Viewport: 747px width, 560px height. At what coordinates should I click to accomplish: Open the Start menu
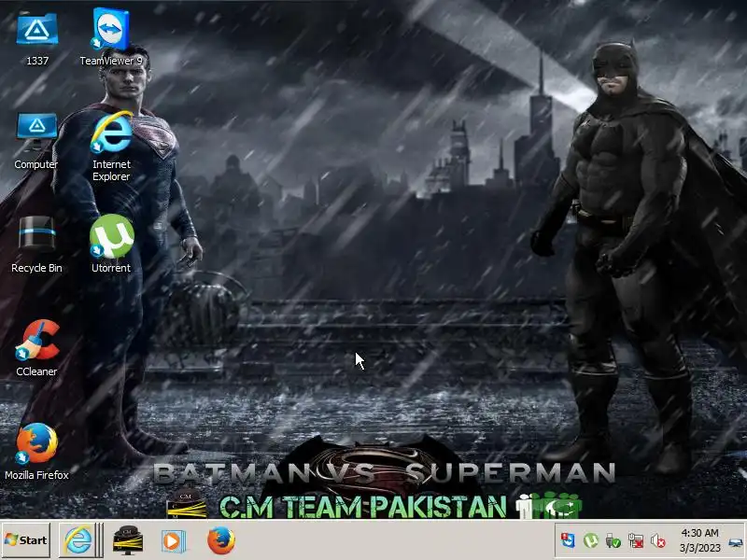pyautogui.click(x=26, y=540)
